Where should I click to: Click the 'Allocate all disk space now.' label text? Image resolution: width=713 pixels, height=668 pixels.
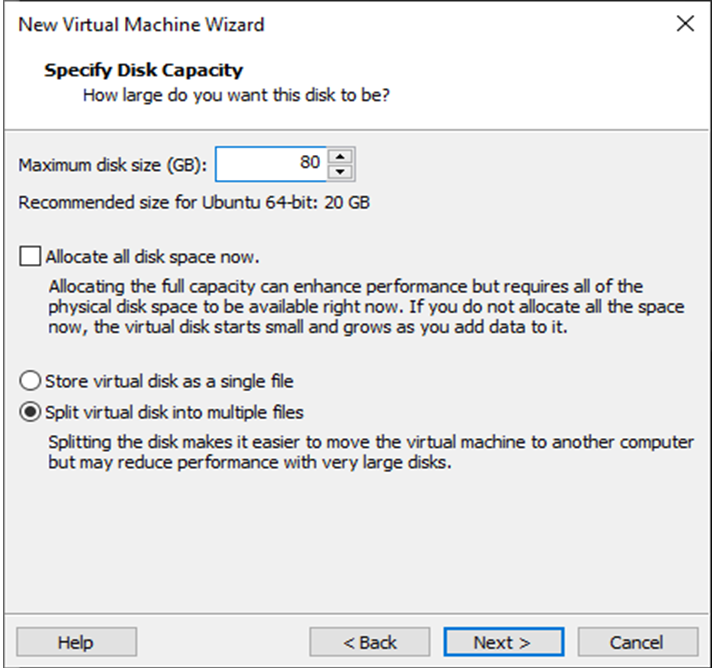pos(153,256)
